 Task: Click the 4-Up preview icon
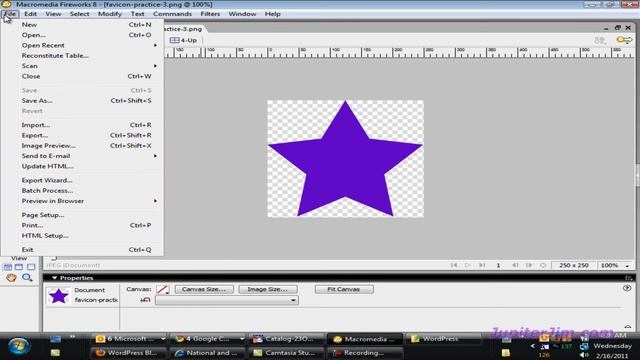coord(183,40)
